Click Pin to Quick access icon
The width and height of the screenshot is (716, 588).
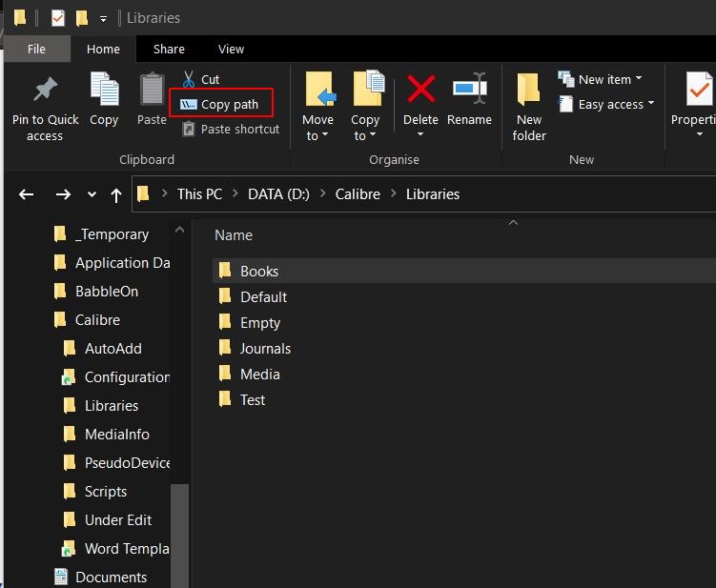45,90
